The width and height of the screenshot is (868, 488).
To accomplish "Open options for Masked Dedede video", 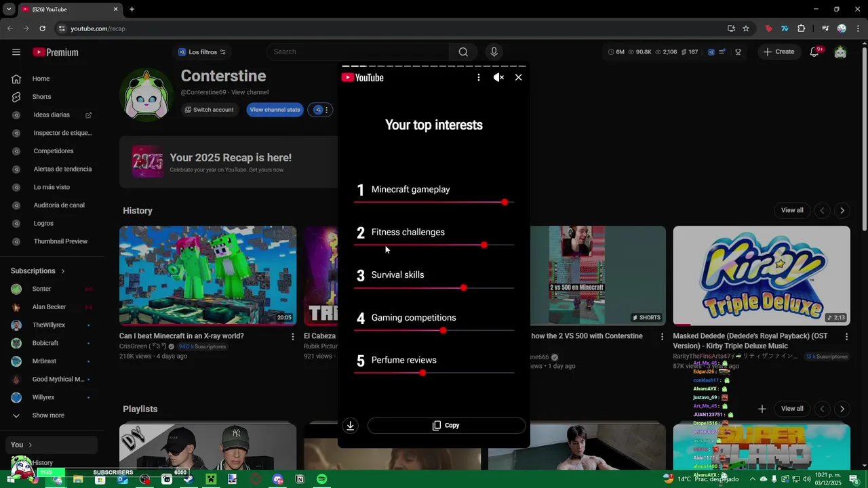I will (846, 336).
